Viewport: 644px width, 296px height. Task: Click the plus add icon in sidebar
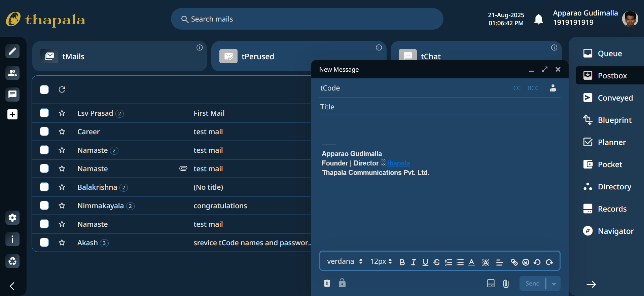tap(12, 114)
